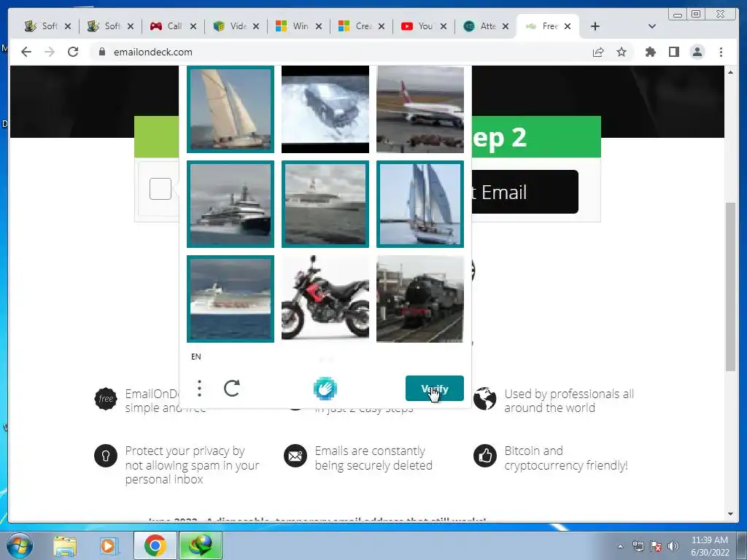Image resolution: width=747 pixels, height=560 pixels.
Task: Go back to the previous page
Action: pos(26,52)
